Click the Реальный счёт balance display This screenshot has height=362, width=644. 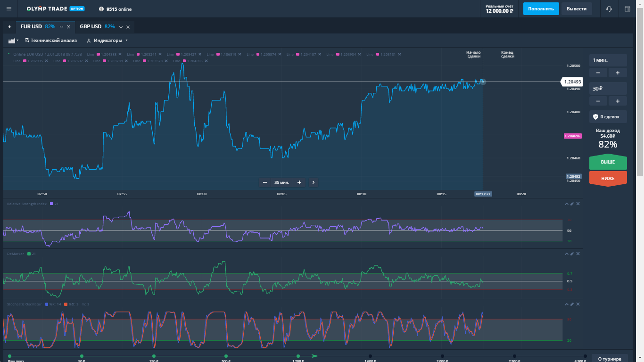499,8
